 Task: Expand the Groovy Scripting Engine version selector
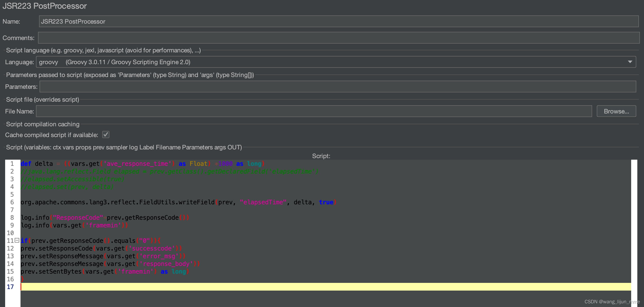tap(630, 62)
